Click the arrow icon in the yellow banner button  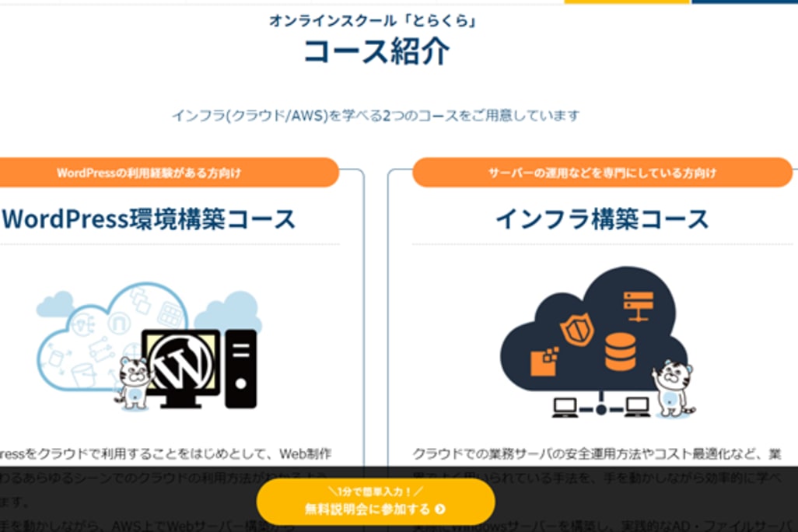click(441, 509)
